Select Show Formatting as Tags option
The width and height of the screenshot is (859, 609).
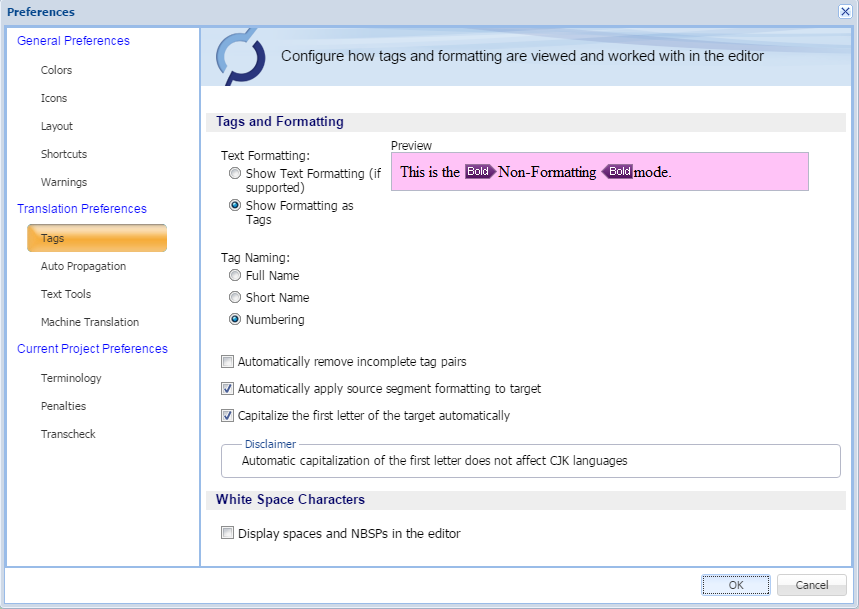234,205
